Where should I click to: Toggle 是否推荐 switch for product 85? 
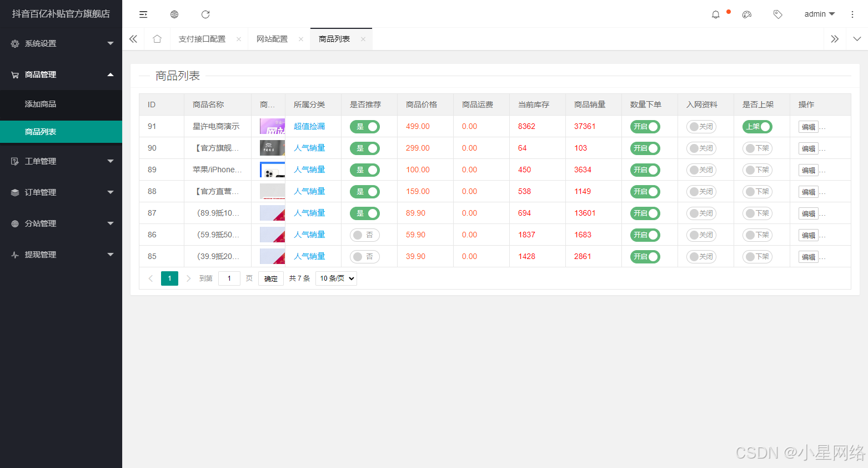(x=365, y=257)
